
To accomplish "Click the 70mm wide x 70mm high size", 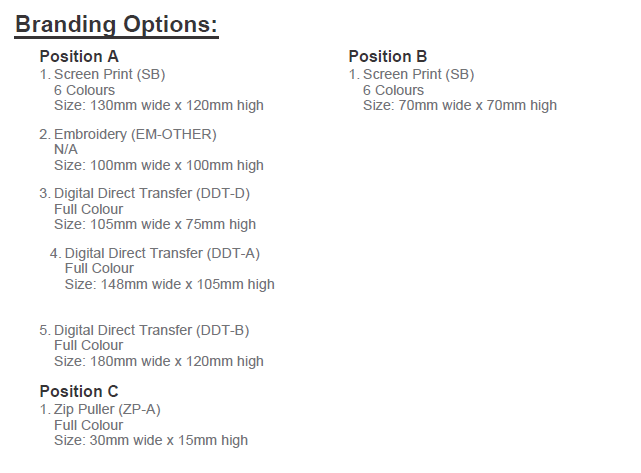I will pyautogui.click(x=460, y=105).
